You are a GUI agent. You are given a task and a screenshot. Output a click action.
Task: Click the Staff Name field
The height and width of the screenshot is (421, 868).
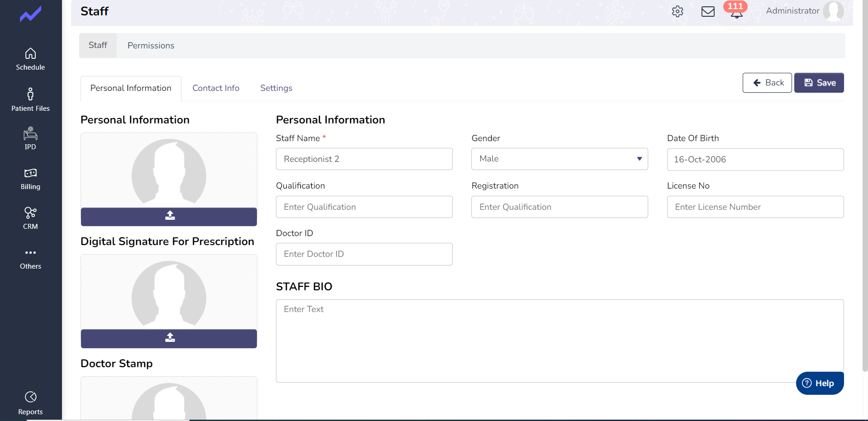(364, 159)
